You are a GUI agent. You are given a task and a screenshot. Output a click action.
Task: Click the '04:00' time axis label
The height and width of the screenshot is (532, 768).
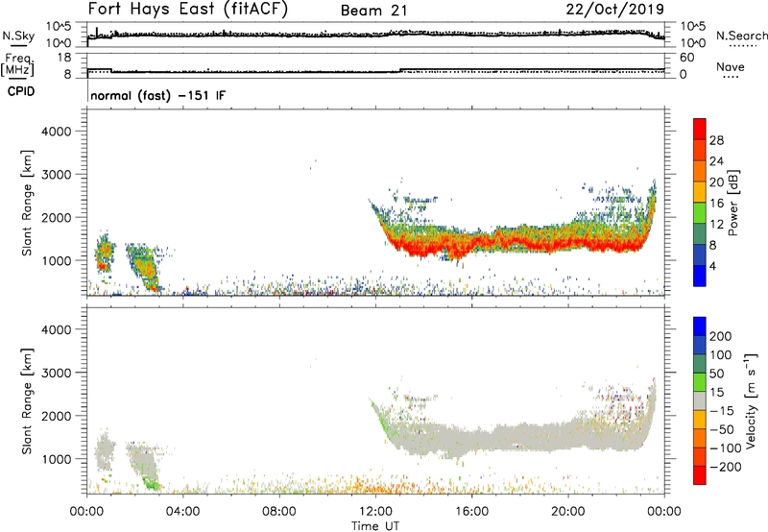(x=183, y=512)
